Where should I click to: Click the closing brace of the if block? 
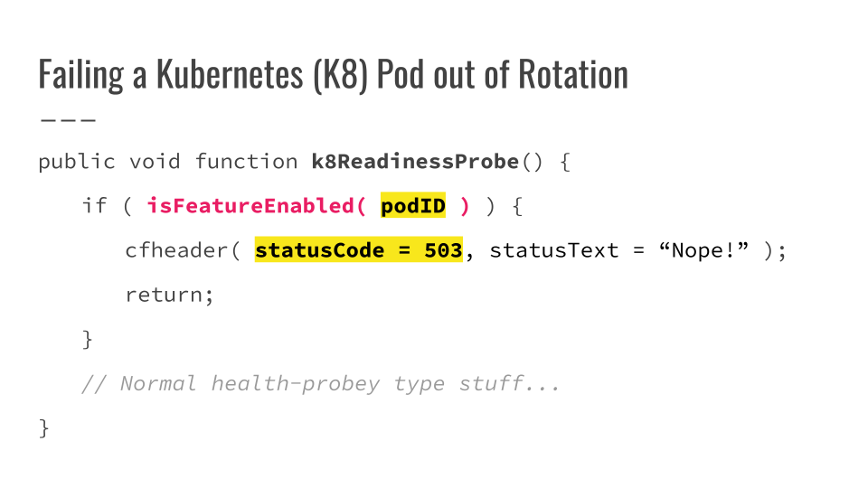pyautogui.click(x=88, y=339)
